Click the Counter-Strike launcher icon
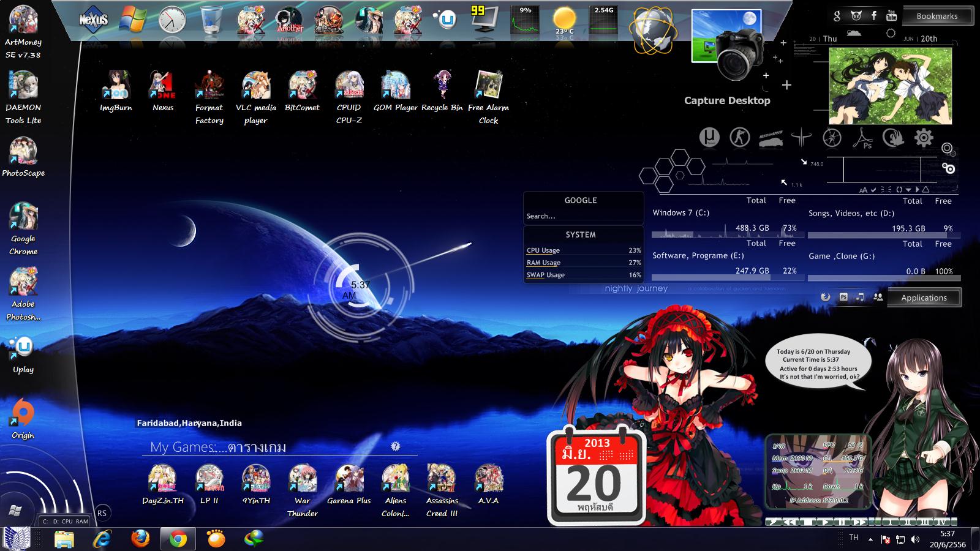The width and height of the screenshot is (980, 551). (x=740, y=138)
